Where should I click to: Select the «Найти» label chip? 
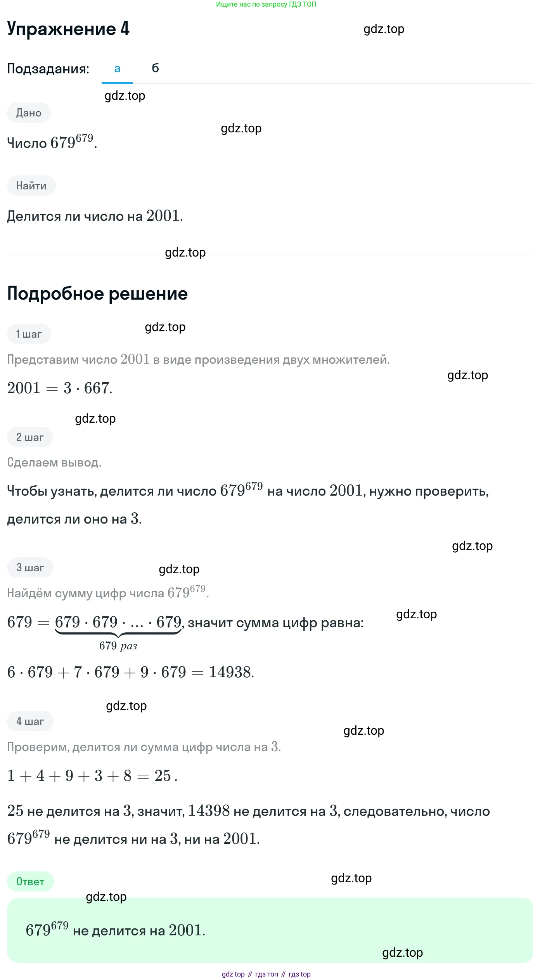tap(31, 186)
